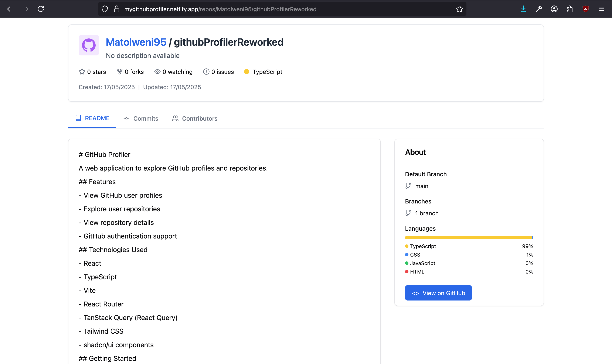Switch to the Commits tab
Viewport: 612px width, 364px height.
141,119
